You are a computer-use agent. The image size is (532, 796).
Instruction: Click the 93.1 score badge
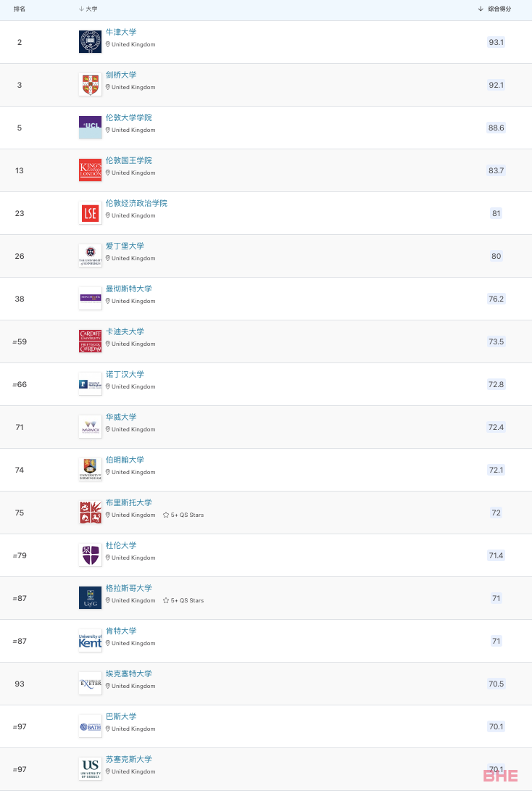pyautogui.click(x=496, y=42)
